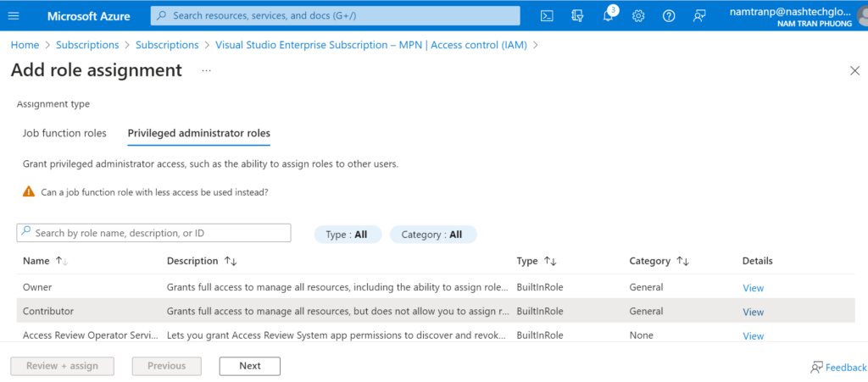View details for the Owner role

point(753,288)
